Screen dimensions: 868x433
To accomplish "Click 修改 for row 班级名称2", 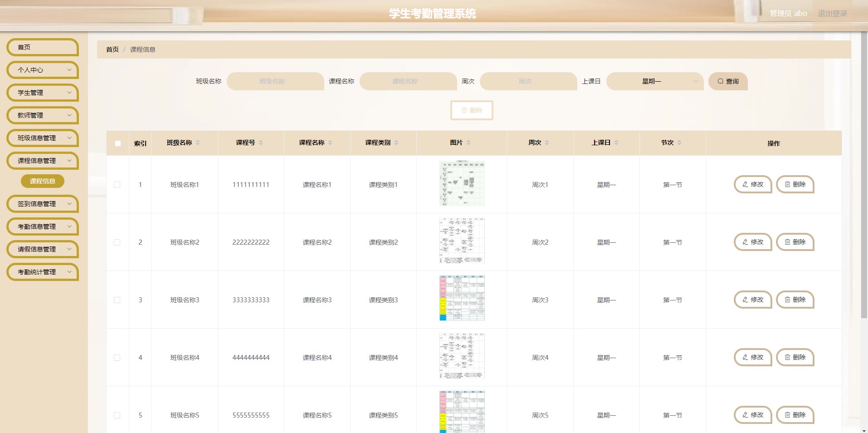I will (x=753, y=242).
